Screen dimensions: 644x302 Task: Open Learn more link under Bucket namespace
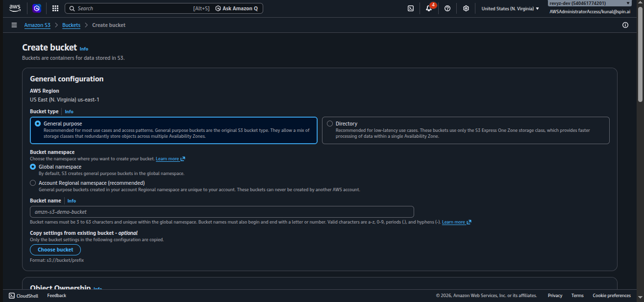click(167, 159)
